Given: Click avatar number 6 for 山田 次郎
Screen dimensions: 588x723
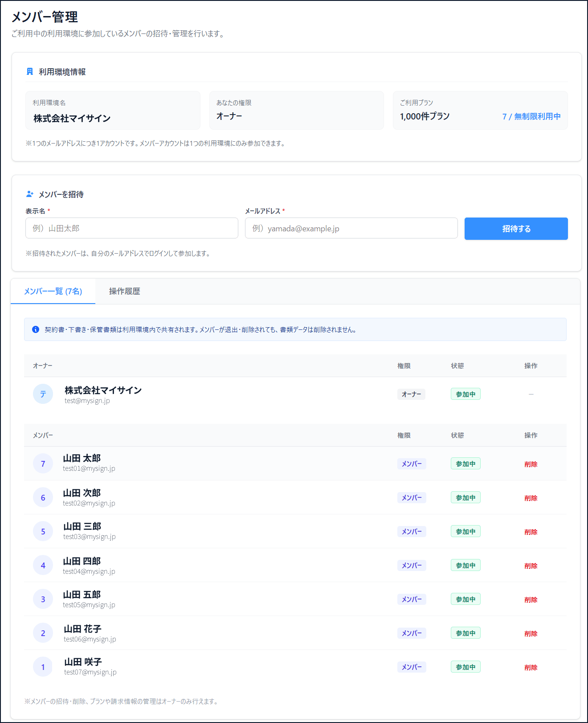Looking at the screenshot, I should [x=43, y=497].
